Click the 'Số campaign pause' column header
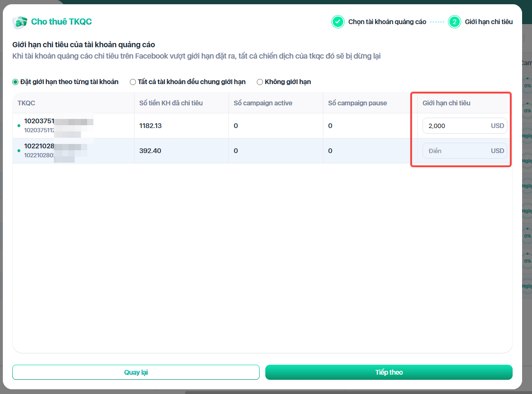This screenshot has height=394, width=532. click(x=357, y=103)
